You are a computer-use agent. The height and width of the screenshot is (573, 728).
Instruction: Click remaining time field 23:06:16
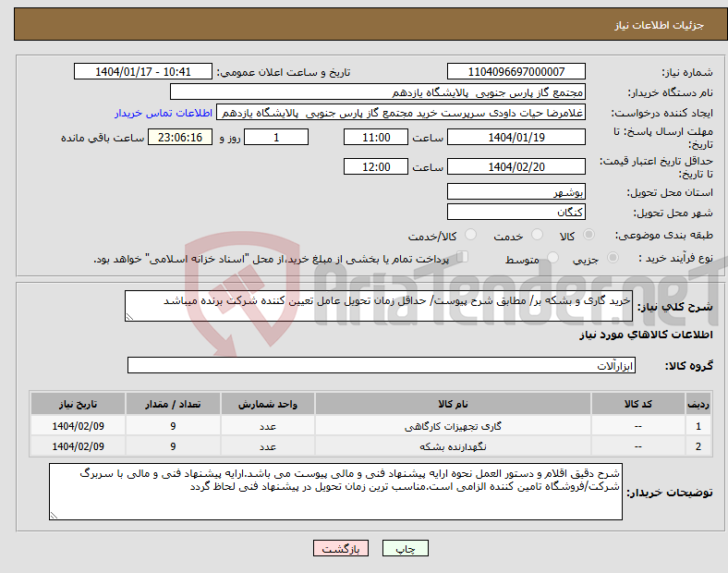click(x=180, y=137)
